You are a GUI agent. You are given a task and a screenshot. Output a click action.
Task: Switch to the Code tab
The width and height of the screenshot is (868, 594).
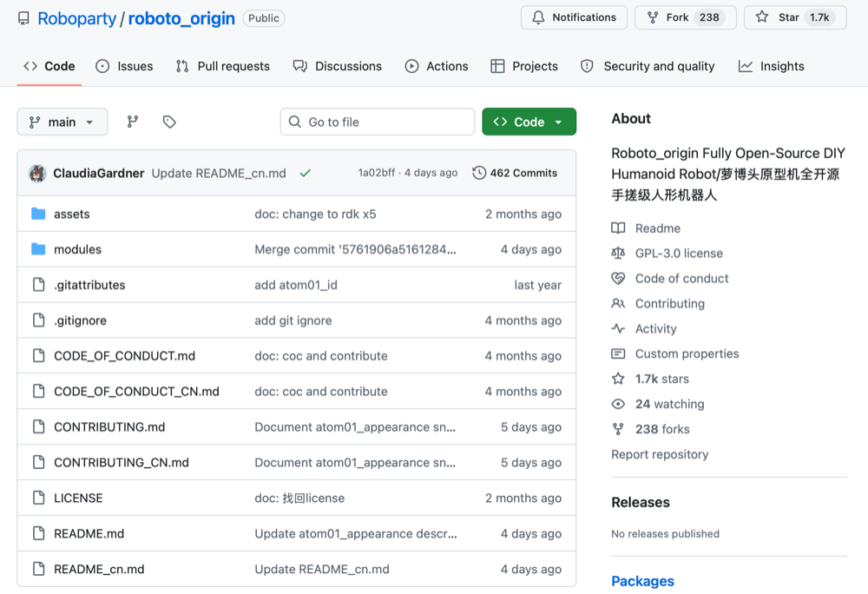(49, 66)
